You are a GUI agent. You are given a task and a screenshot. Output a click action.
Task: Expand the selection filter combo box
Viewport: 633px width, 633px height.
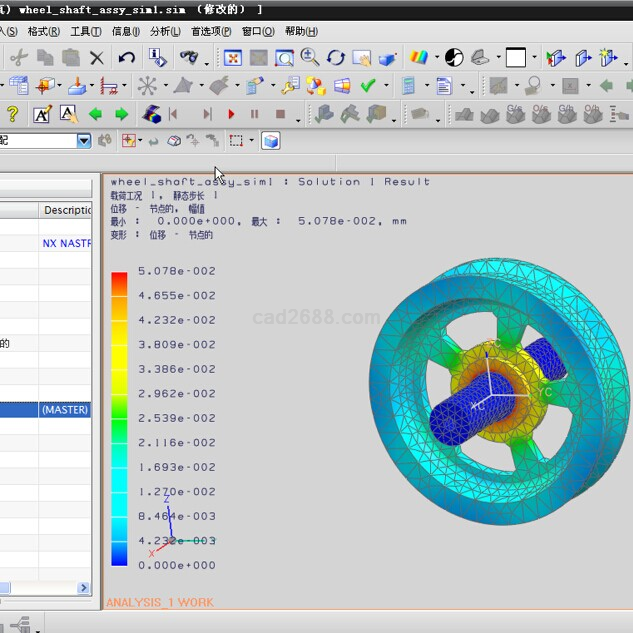point(84,141)
